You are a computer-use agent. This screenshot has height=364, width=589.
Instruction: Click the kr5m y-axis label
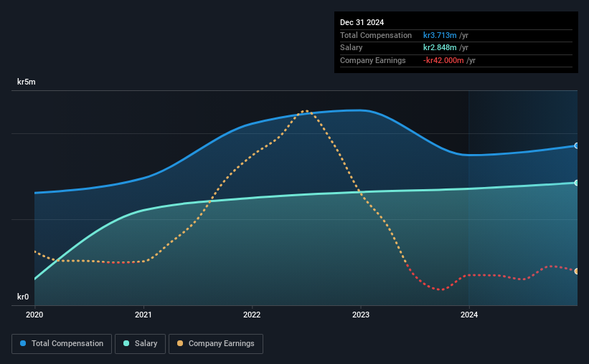coord(27,82)
